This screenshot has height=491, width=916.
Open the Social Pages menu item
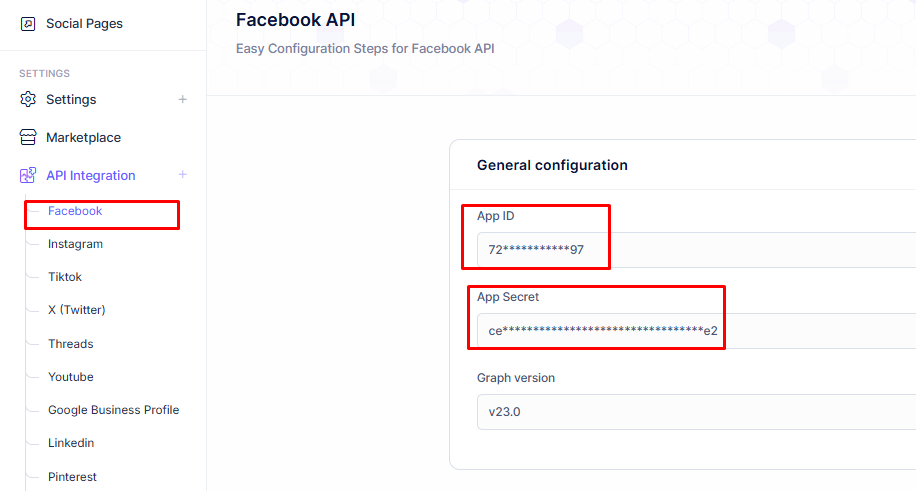[84, 24]
